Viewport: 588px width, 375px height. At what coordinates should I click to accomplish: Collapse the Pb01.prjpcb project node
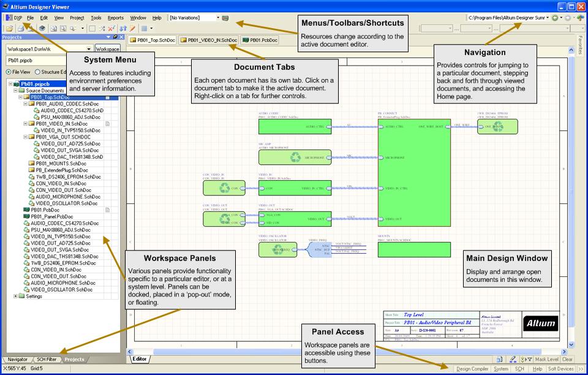coord(11,84)
